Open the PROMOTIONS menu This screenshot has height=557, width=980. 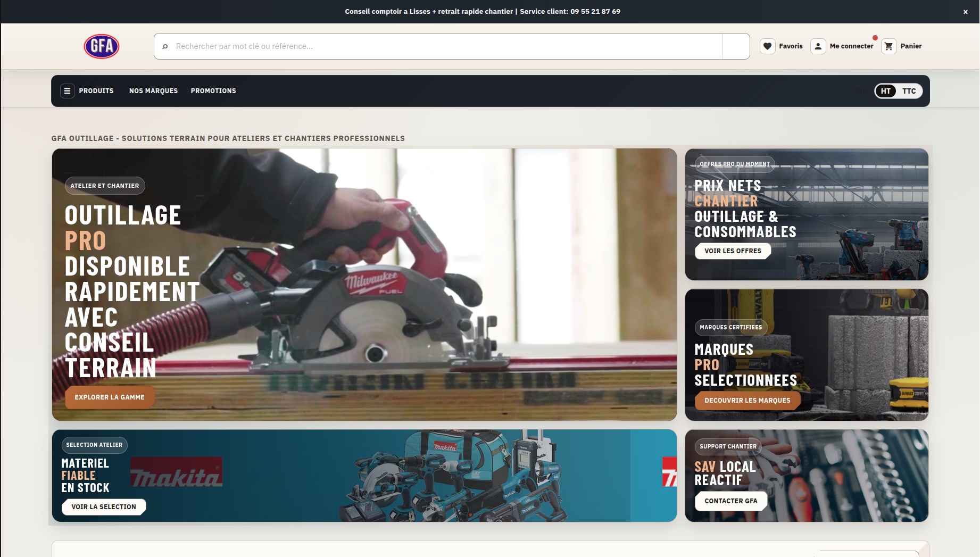pos(213,91)
